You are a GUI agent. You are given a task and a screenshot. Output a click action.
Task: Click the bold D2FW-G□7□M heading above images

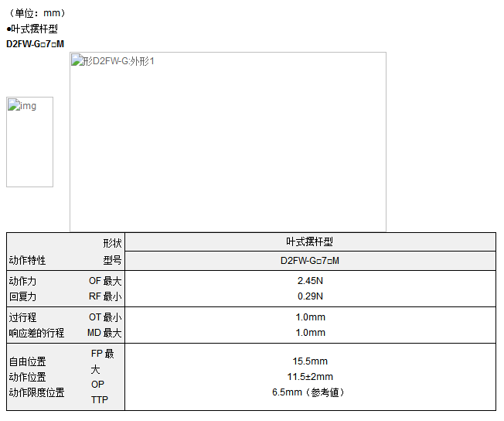[35, 43]
